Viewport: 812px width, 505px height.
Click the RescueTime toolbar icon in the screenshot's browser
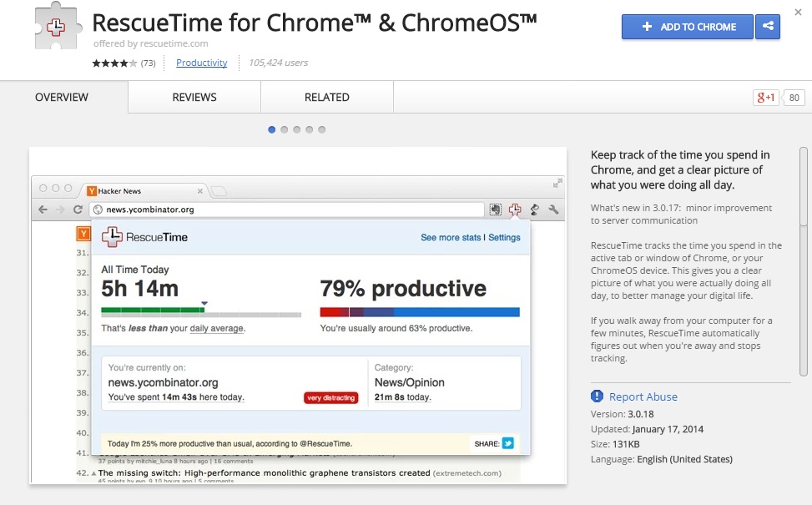[x=515, y=210]
